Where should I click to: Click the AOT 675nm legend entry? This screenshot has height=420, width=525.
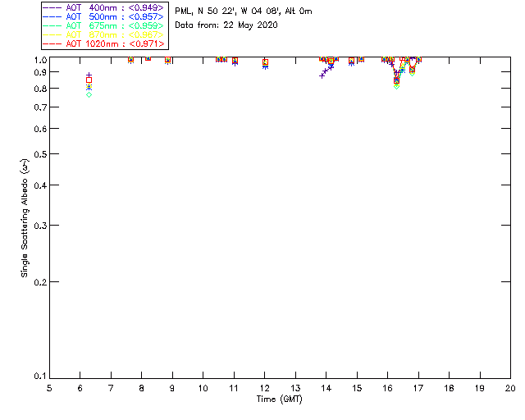(103, 25)
